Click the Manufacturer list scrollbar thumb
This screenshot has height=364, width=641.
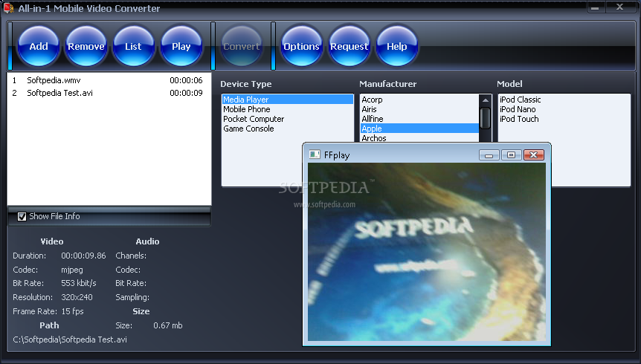pos(486,118)
